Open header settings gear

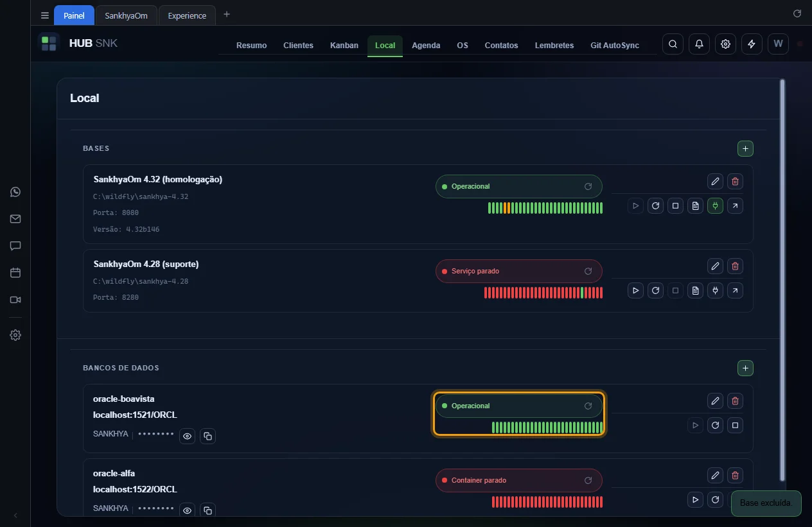[725, 44]
